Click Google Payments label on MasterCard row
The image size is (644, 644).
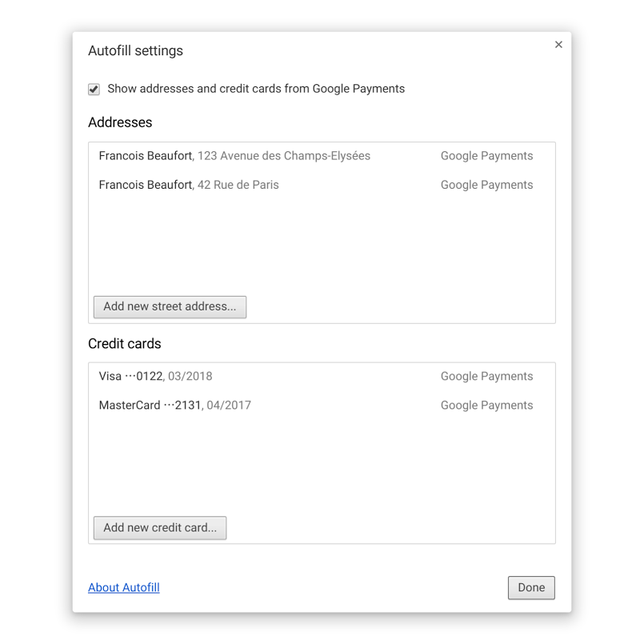486,406
